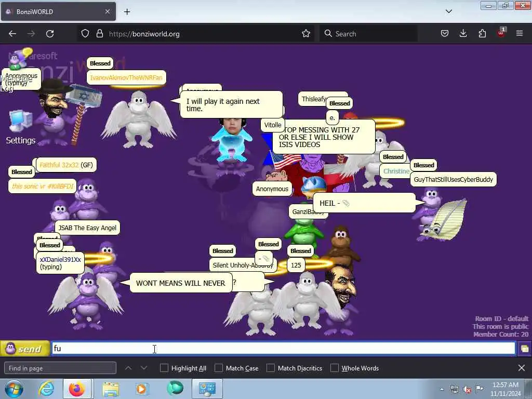Bookmark this page with star icon
The width and height of the screenshot is (532, 399).
point(306,34)
